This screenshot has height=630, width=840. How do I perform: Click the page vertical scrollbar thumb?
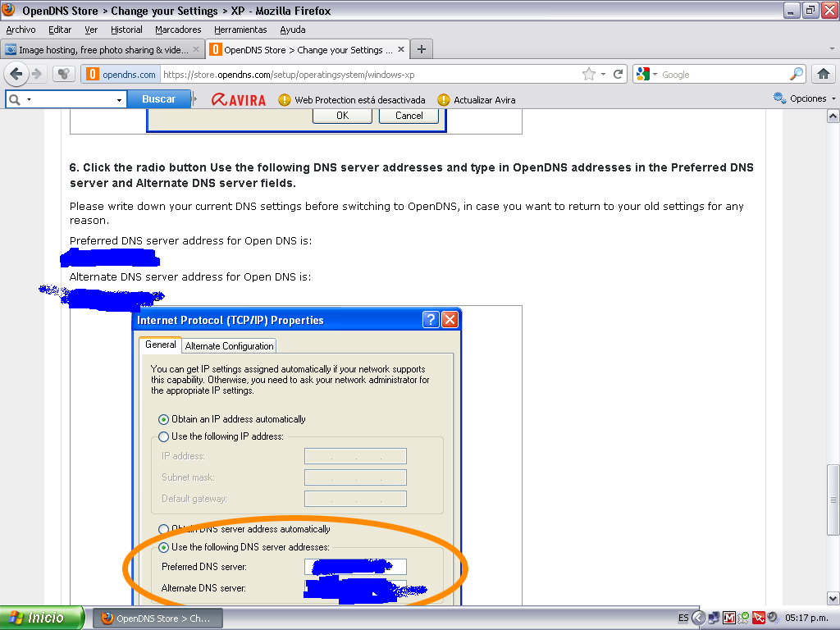point(833,500)
